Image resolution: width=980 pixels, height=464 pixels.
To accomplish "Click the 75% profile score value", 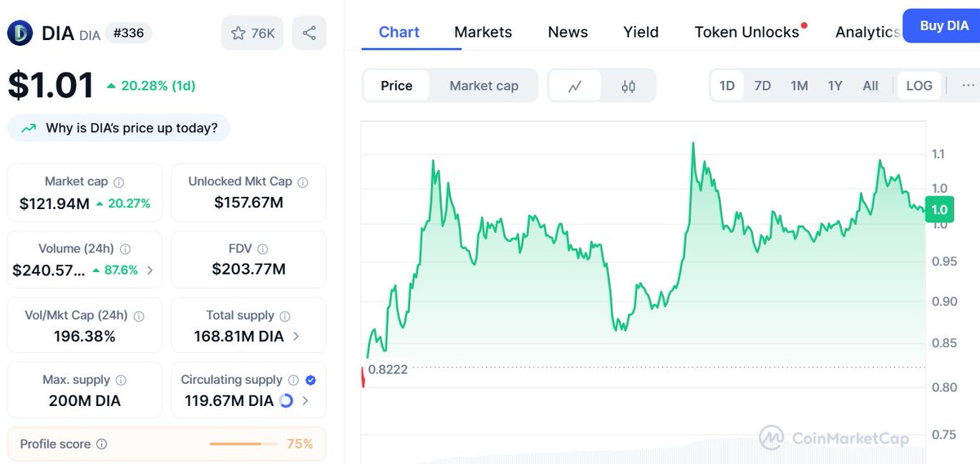I will (x=300, y=444).
